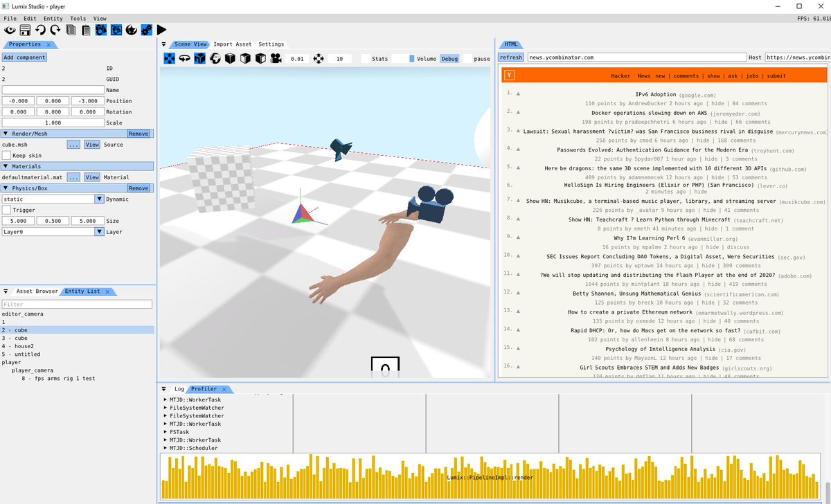Open the static Dynamic dropdown

[53, 199]
